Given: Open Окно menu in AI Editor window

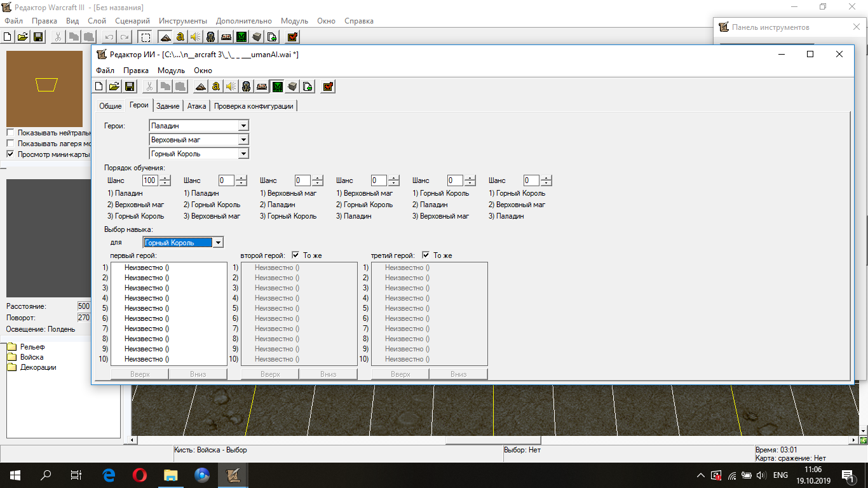Looking at the screenshot, I should pos(203,71).
